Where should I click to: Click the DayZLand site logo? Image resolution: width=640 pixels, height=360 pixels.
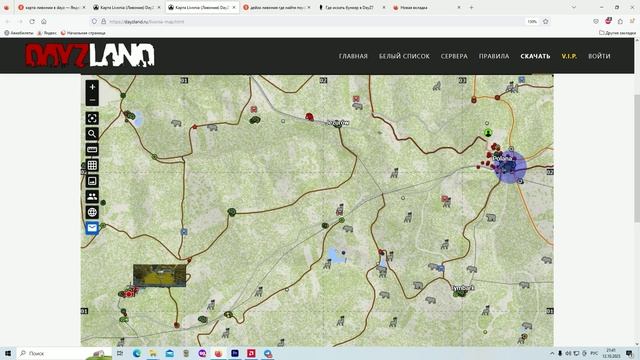pyautogui.click(x=90, y=55)
